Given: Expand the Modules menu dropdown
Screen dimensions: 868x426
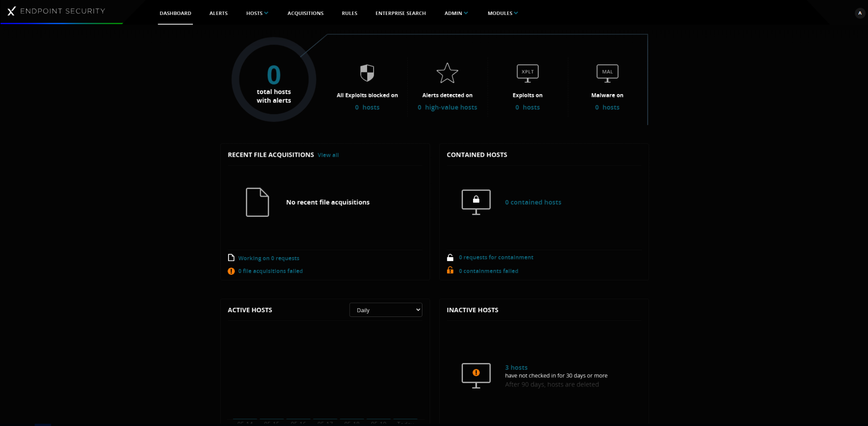Looking at the screenshot, I should [x=502, y=14].
